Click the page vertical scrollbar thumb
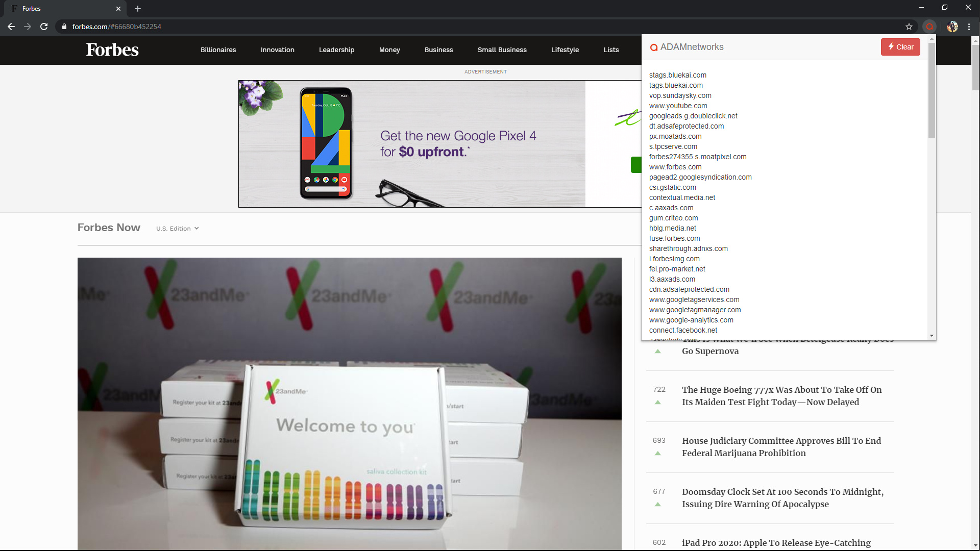This screenshot has width=980, height=551. pos(975,67)
